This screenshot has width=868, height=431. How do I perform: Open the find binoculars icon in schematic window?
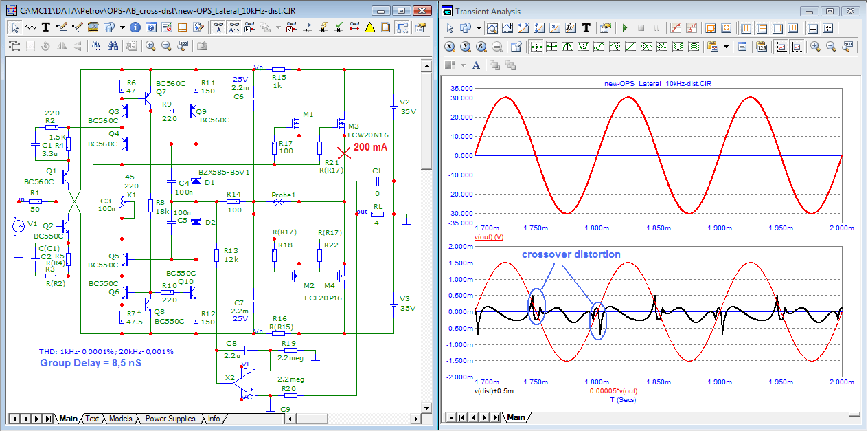[x=96, y=45]
